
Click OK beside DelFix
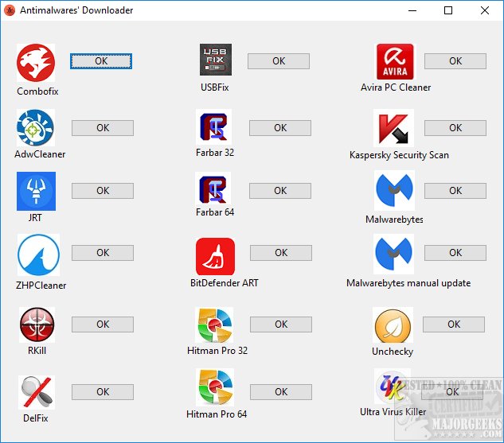103,392
